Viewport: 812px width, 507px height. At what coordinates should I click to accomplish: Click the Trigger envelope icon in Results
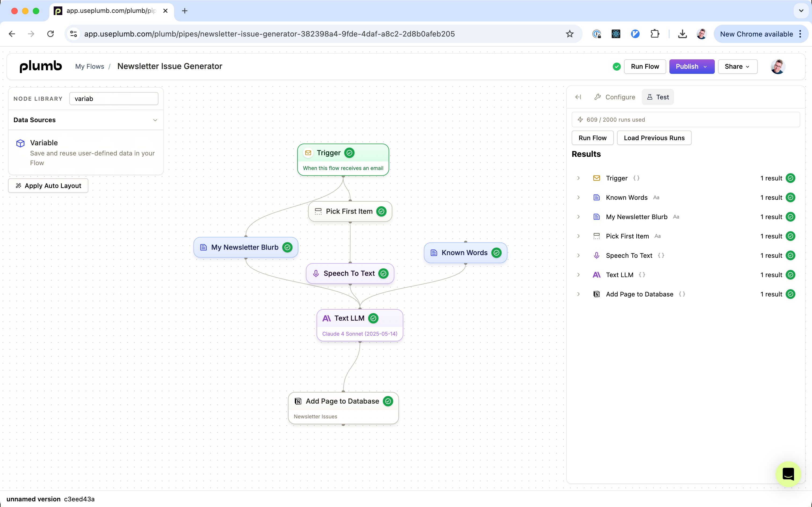pyautogui.click(x=596, y=178)
